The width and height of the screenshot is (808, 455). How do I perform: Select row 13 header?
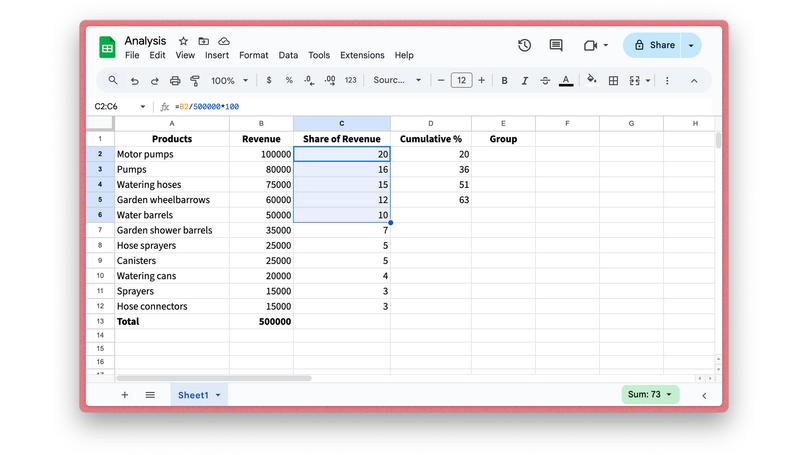click(100, 322)
